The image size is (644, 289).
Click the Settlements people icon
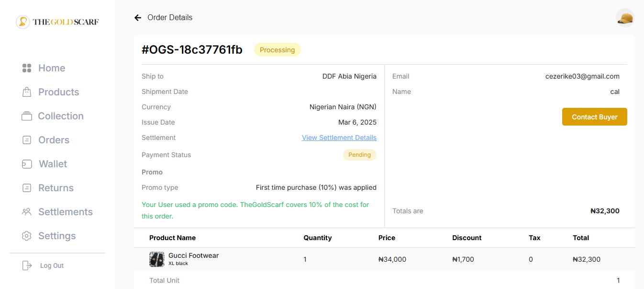[x=27, y=212]
